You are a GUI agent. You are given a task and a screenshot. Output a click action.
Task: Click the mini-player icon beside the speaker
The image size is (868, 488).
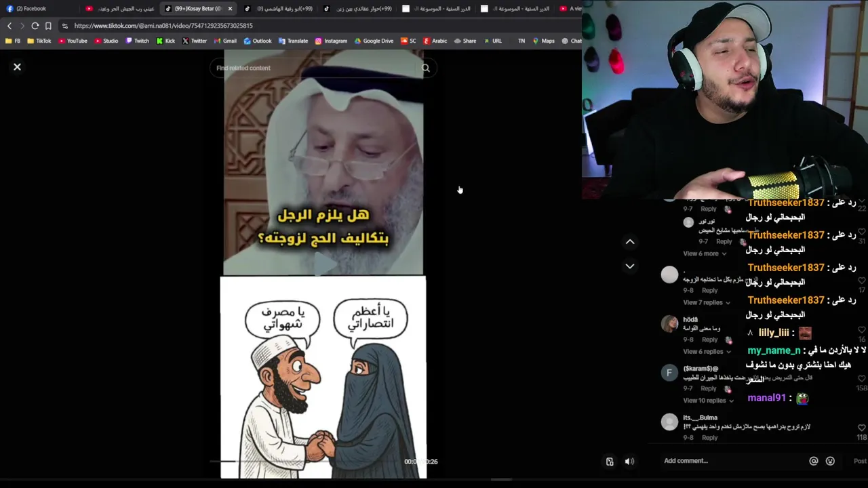tap(610, 462)
